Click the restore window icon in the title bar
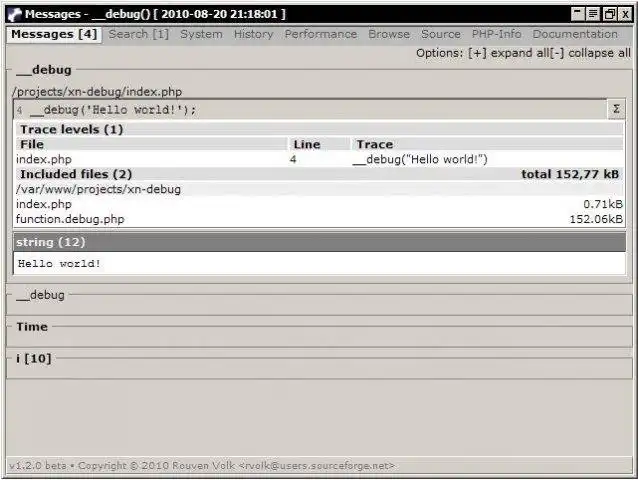This screenshot has height=480, width=638. pos(609,14)
